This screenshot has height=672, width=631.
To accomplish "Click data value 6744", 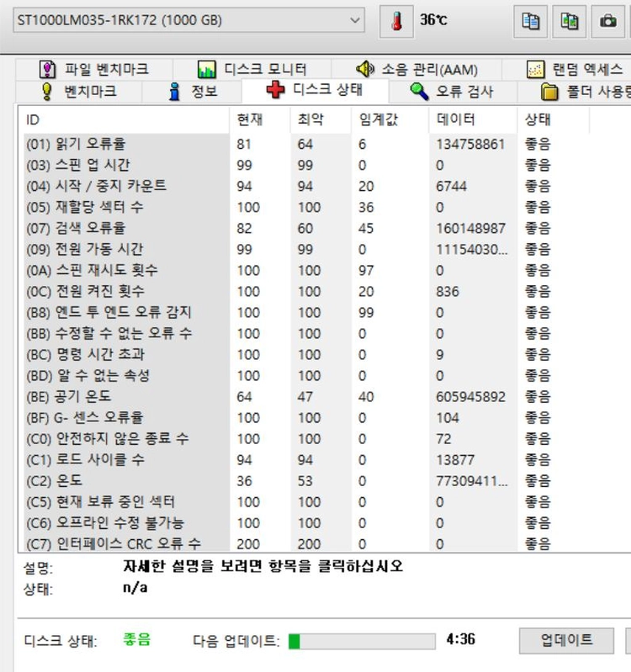I will pos(452,186).
